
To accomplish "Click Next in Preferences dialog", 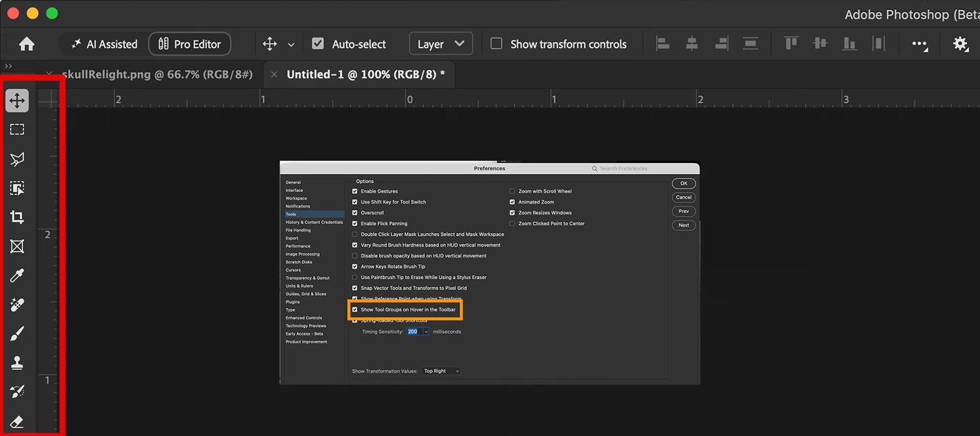I will (684, 225).
